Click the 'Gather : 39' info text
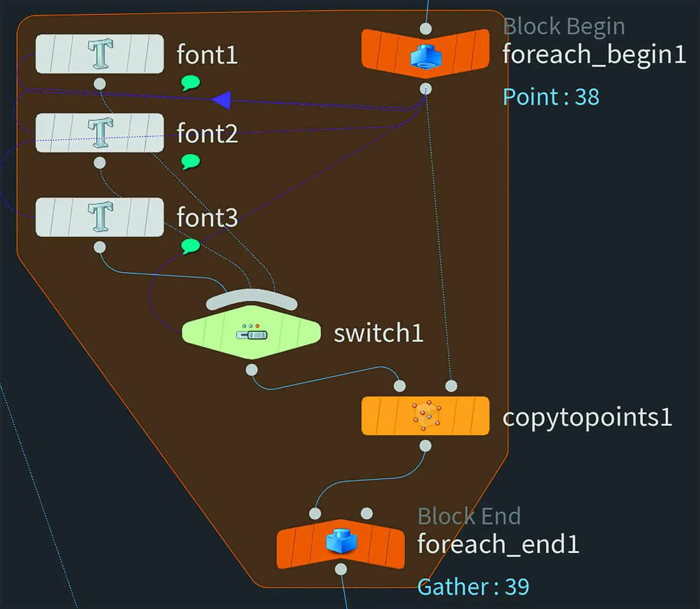Viewport: 700px width, 609px height. click(473, 587)
